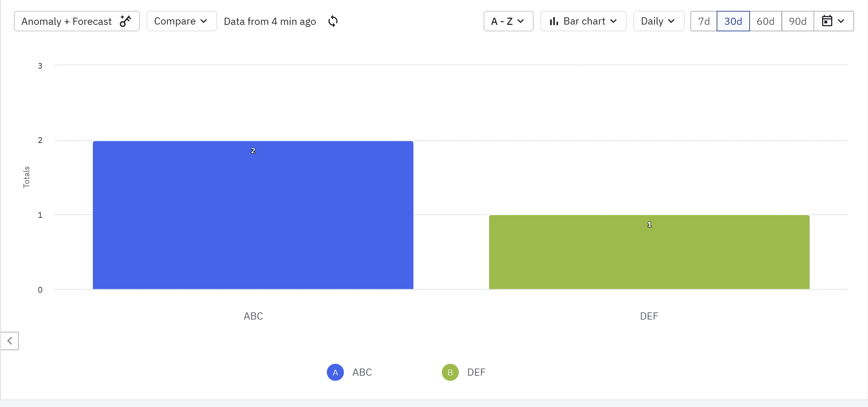Open the calendar date picker icon
The image size is (868, 407).
coord(827,21)
